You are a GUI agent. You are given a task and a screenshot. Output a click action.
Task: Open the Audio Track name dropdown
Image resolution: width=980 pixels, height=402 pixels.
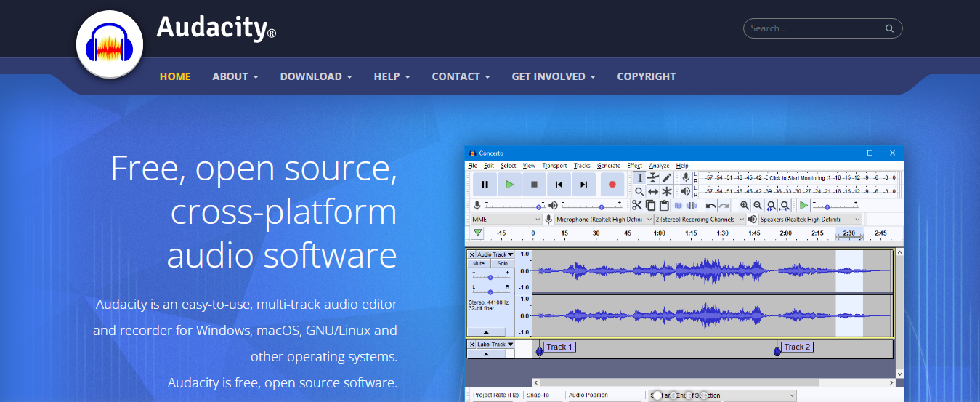[495, 254]
